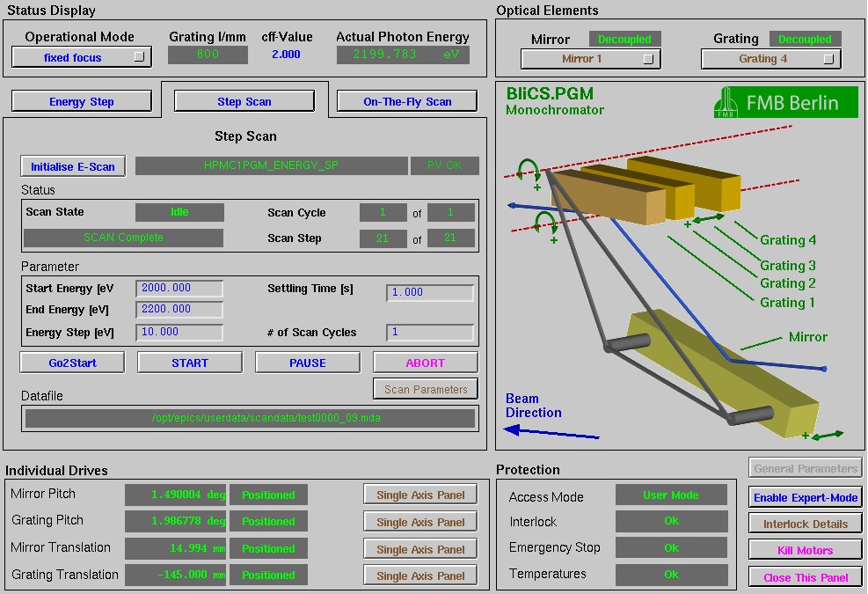Open Single Axis Panel for Mirror Translation
Image resolution: width=868 pixels, height=594 pixels.
(420, 549)
